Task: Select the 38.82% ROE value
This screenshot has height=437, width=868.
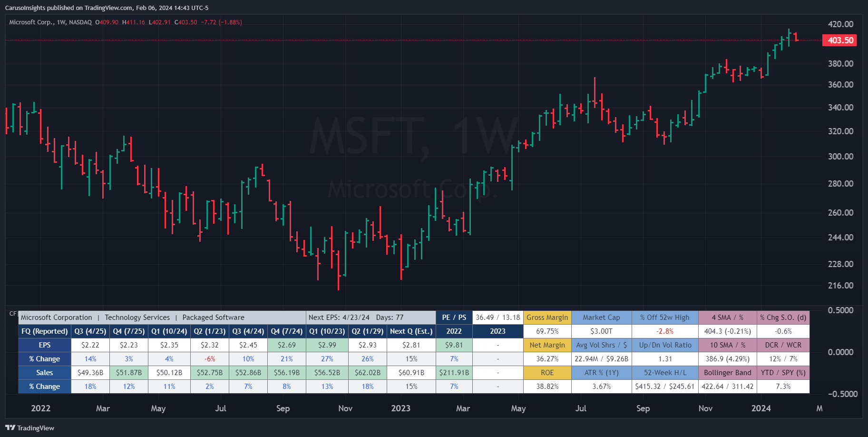Action: (x=547, y=387)
